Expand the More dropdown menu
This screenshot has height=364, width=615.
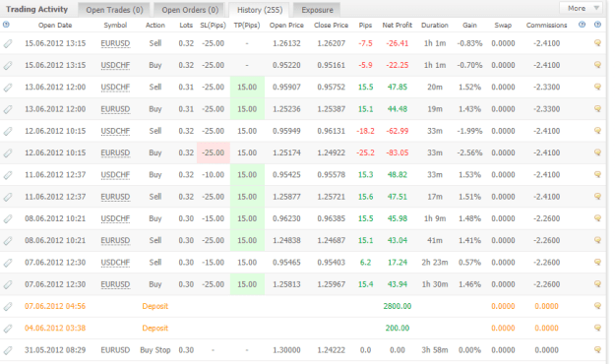click(582, 8)
